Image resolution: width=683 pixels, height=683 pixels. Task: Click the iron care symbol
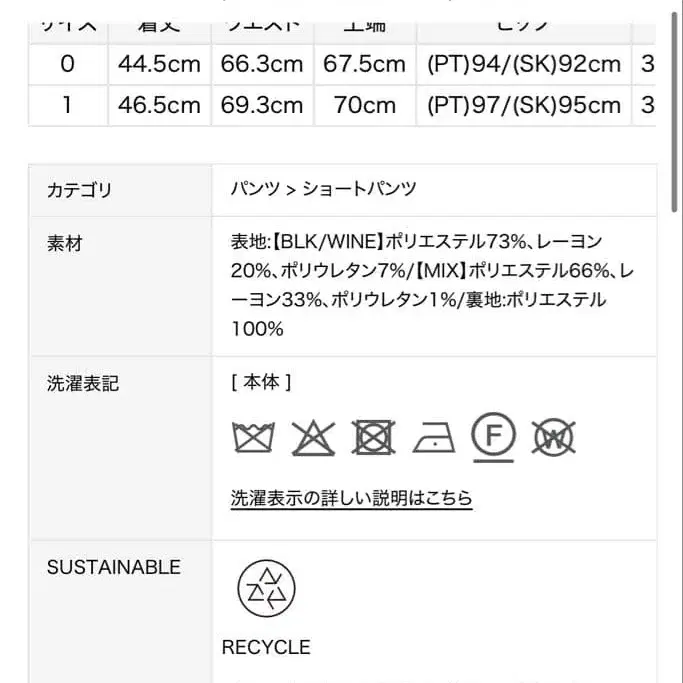[433, 437]
